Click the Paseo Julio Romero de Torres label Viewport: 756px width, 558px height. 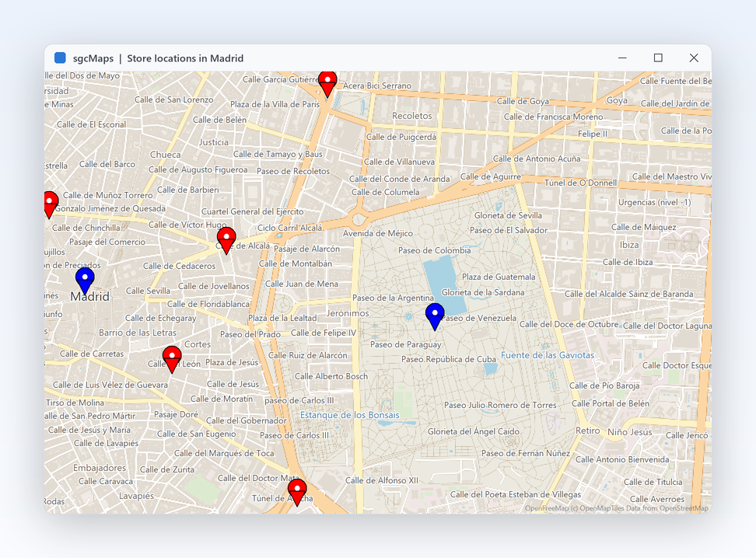pyautogui.click(x=500, y=405)
